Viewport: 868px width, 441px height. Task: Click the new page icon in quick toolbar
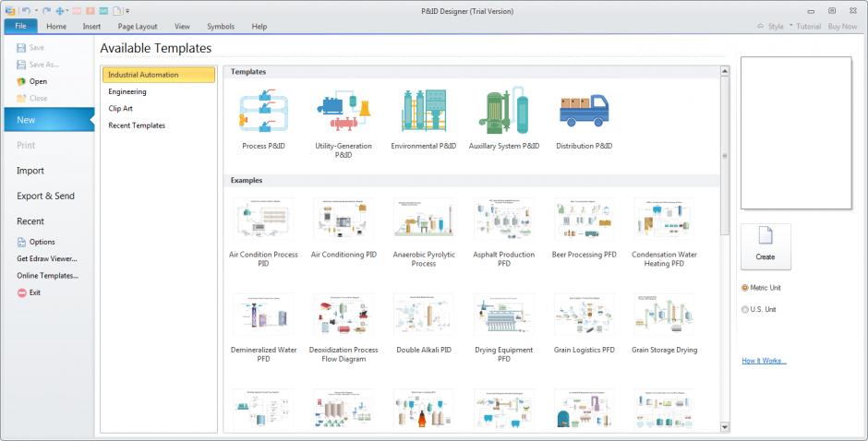[x=117, y=10]
